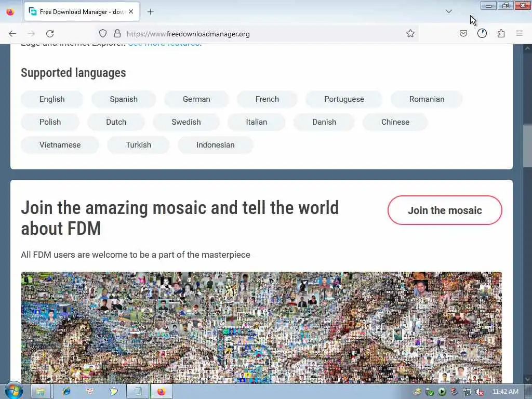
Task: Select the Danish language chip
Action: pos(324,122)
